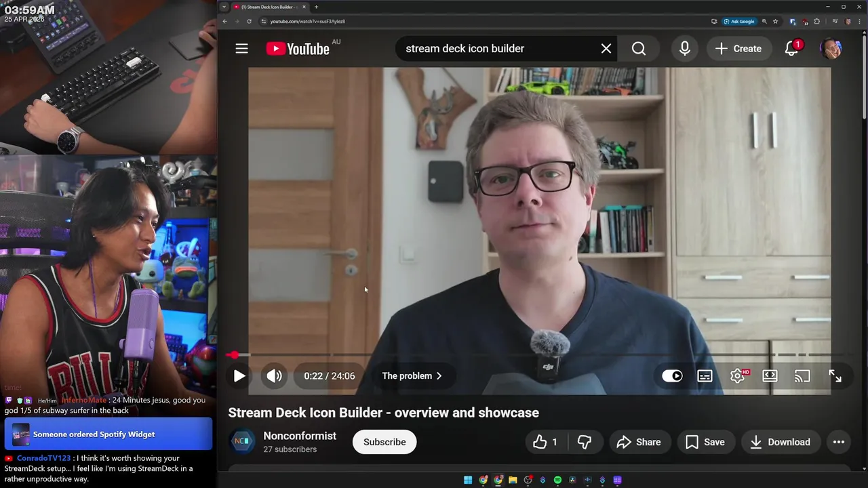
Task: Open browser extensions puzzle icon
Action: pos(817,21)
